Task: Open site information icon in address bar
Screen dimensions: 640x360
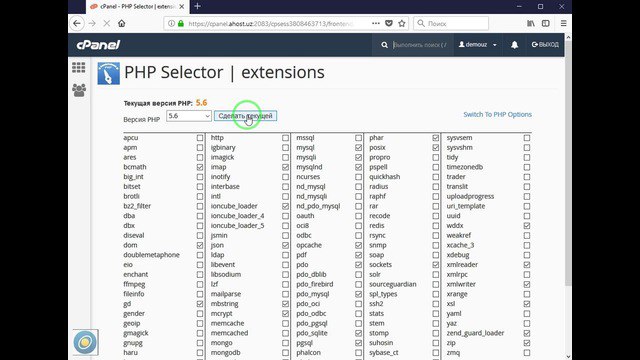Action: coord(171,24)
